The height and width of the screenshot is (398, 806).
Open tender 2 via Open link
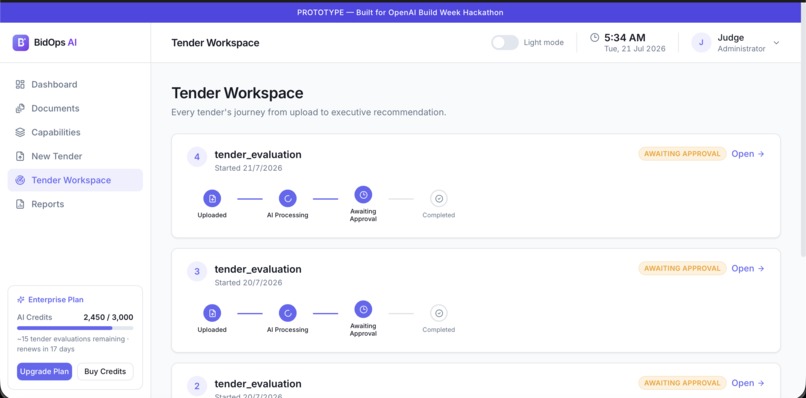click(x=748, y=383)
